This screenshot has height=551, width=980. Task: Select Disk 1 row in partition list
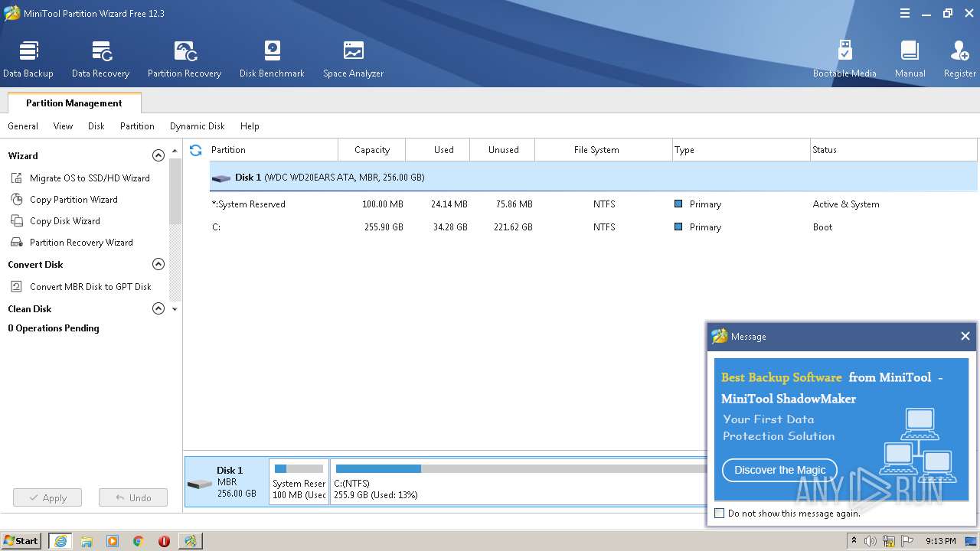click(x=593, y=178)
